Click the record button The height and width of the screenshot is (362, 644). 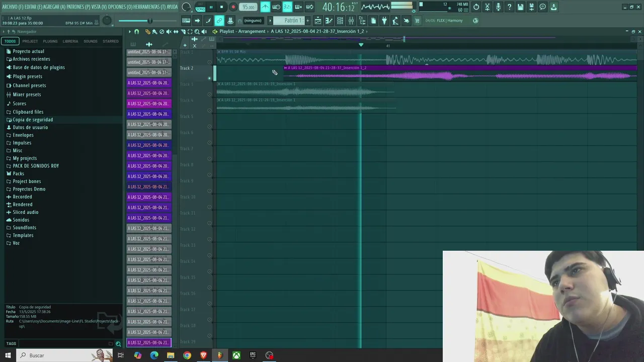pyautogui.click(x=233, y=7)
